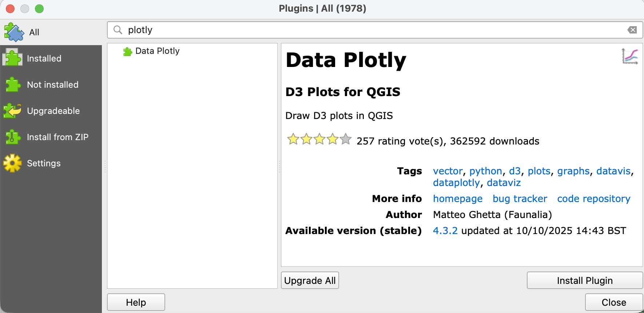
Task: Clear search text with the X icon
Action: (x=632, y=30)
